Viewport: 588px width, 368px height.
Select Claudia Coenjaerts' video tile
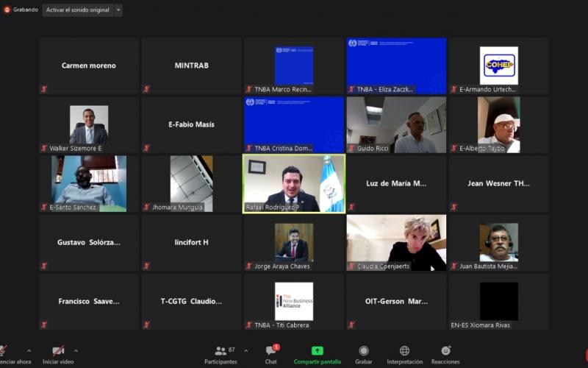(396, 242)
